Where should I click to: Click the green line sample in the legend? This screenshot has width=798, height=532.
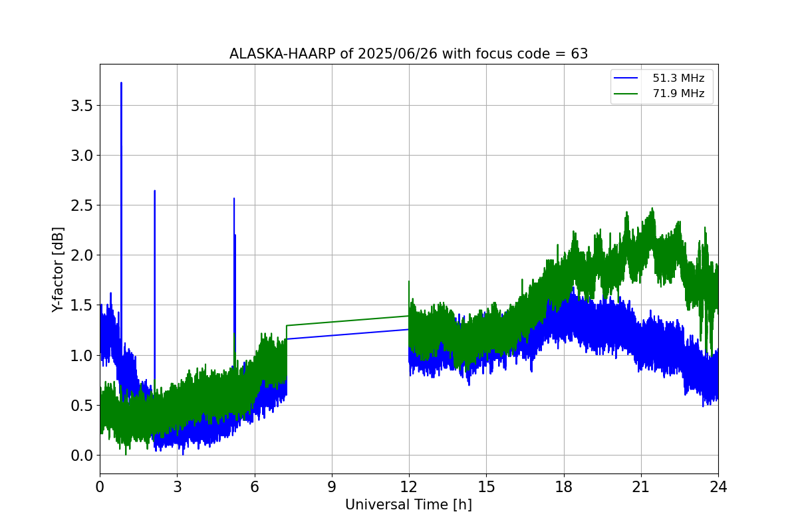pyautogui.click(x=627, y=94)
